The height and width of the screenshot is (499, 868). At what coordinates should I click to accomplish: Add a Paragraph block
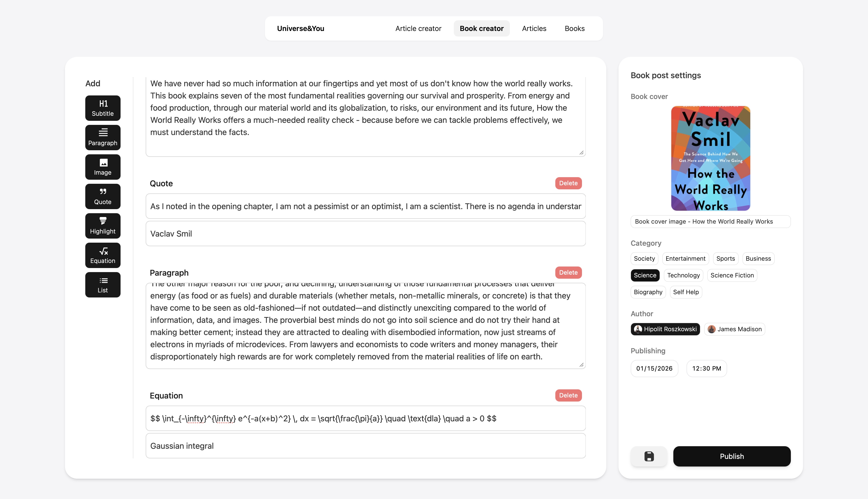pos(103,137)
